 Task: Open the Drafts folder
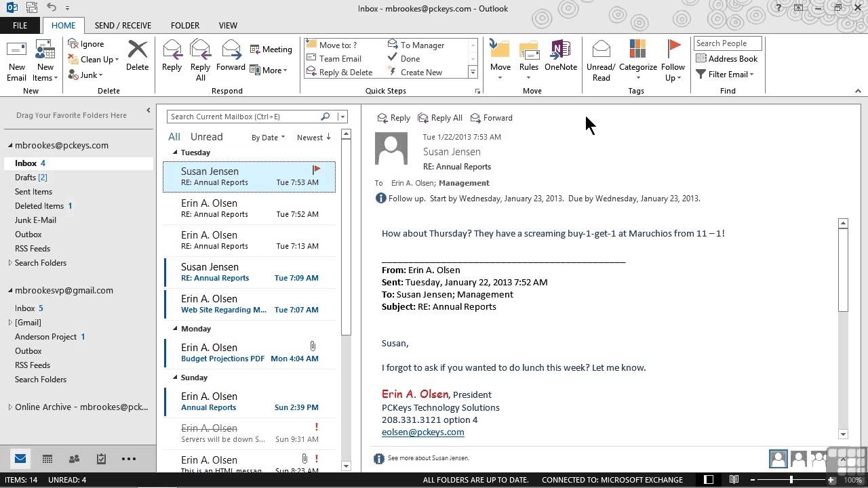[31, 178]
